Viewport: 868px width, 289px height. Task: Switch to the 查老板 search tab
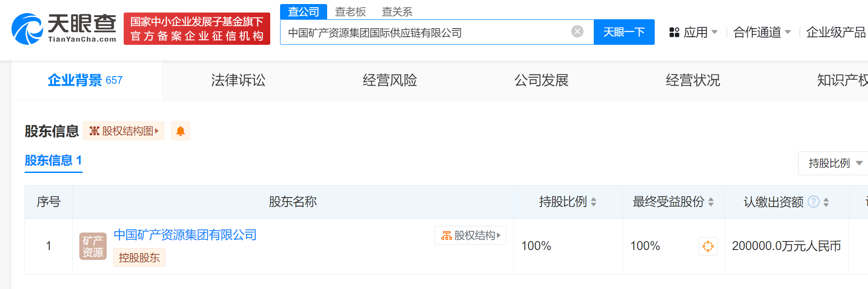[x=350, y=12]
